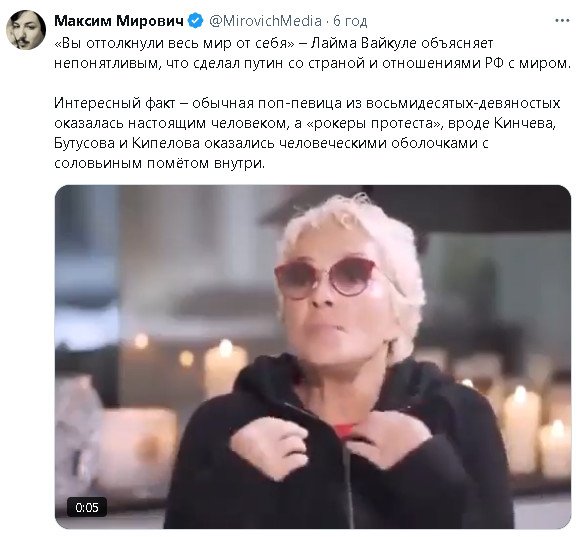Click the woman's sunglasses in the video
Image resolution: width=581 pixels, height=537 pixels.
[x=325, y=278]
